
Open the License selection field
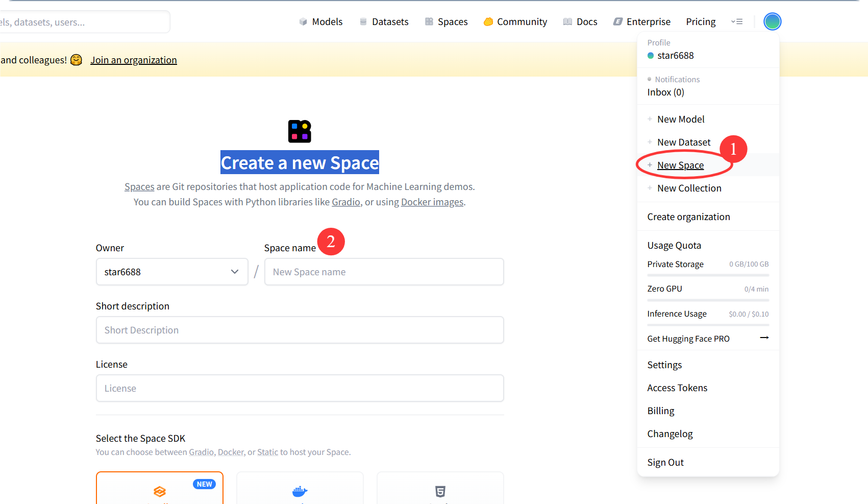[300, 388]
